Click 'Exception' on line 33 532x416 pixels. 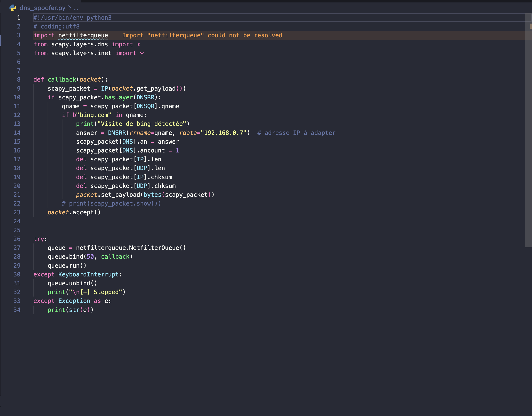pos(74,301)
